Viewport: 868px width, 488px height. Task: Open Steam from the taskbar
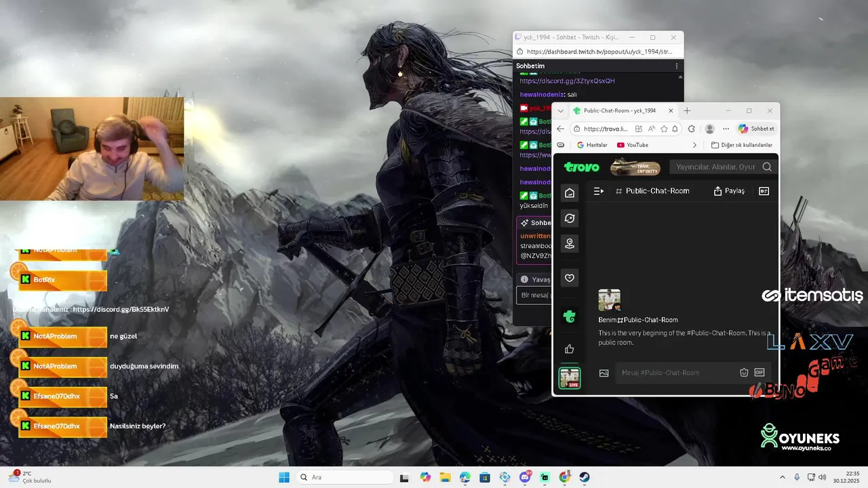pyautogui.click(x=585, y=477)
